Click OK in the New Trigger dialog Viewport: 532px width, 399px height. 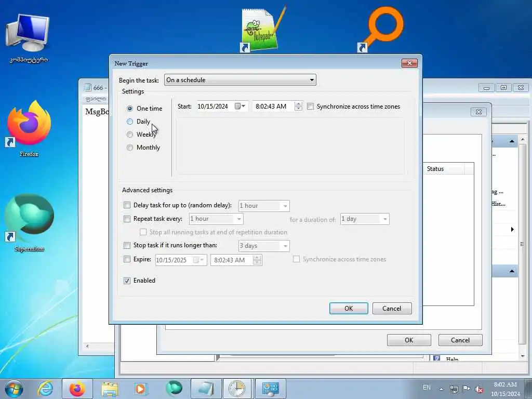pyautogui.click(x=349, y=309)
